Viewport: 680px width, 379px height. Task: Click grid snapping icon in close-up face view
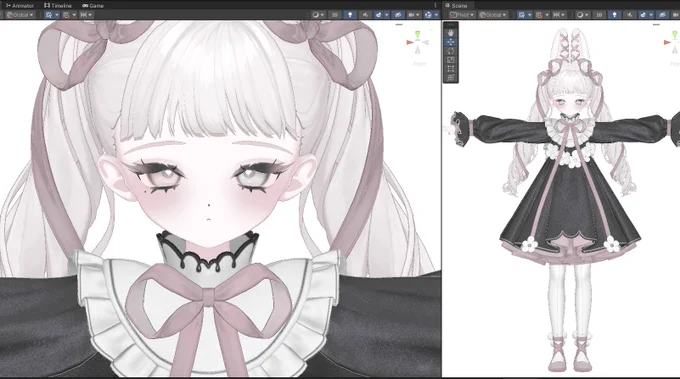click(66, 15)
